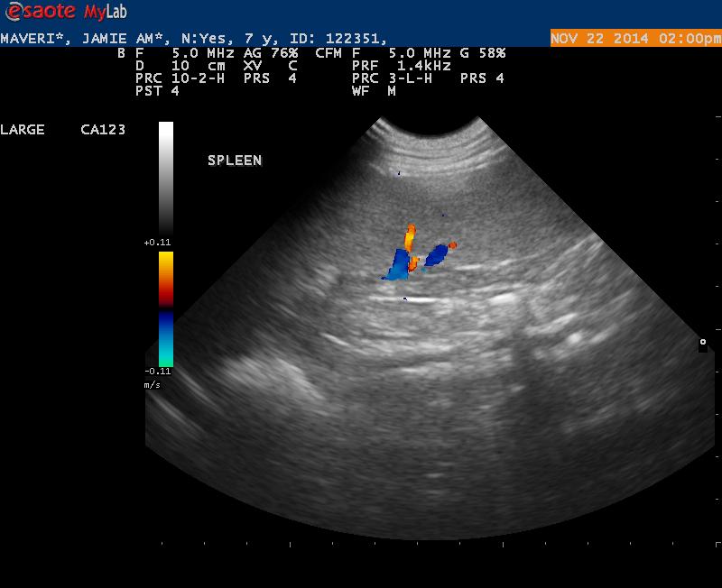Image resolution: width=722 pixels, height=588 pixels.
Task: Click the orange date and time field
Action: tap(634, 39)
